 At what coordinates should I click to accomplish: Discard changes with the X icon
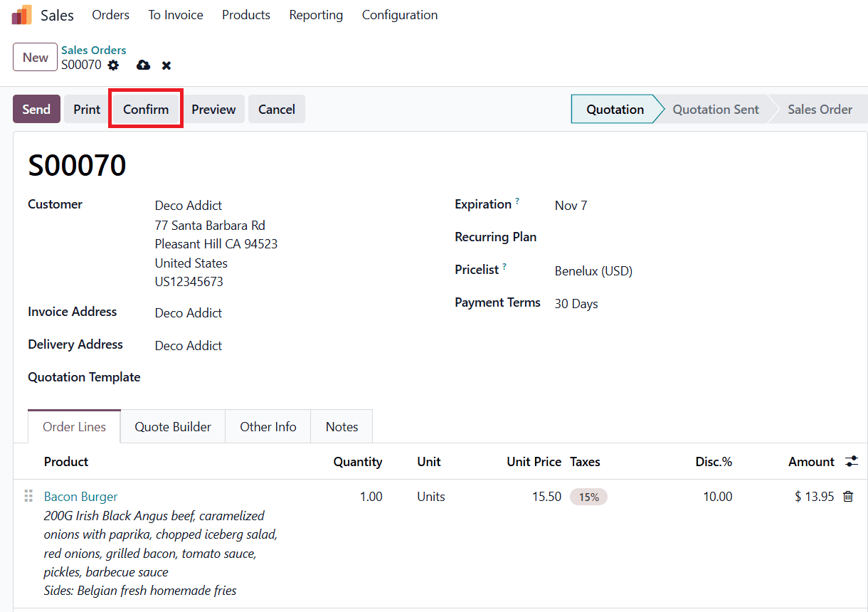166,65
